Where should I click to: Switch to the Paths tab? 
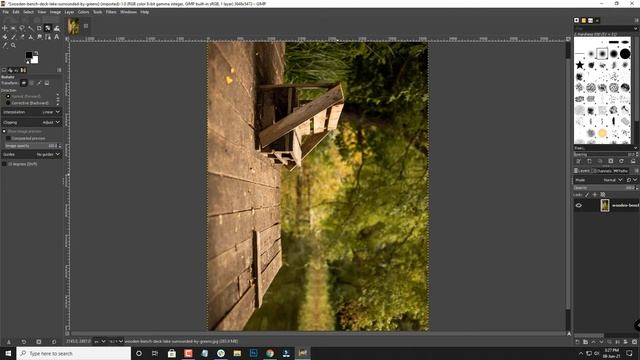[x=621, y=171]
